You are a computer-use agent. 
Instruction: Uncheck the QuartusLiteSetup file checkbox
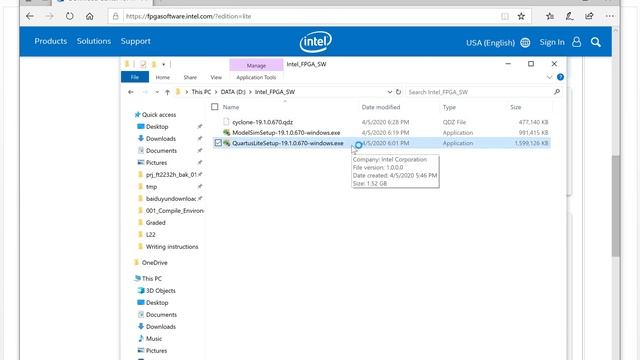pos(218,143)
